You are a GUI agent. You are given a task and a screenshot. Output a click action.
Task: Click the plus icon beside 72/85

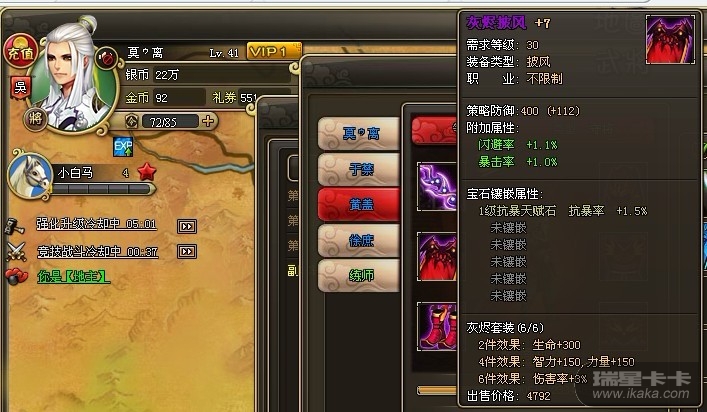pyautogui.click(x=208, y=121)
